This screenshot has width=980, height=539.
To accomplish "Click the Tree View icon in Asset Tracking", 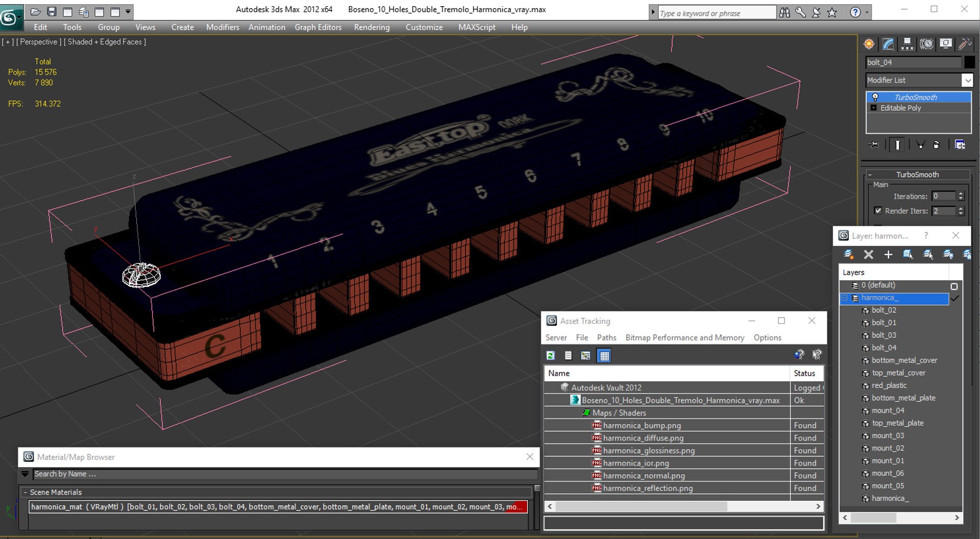I will pos(586,355).
